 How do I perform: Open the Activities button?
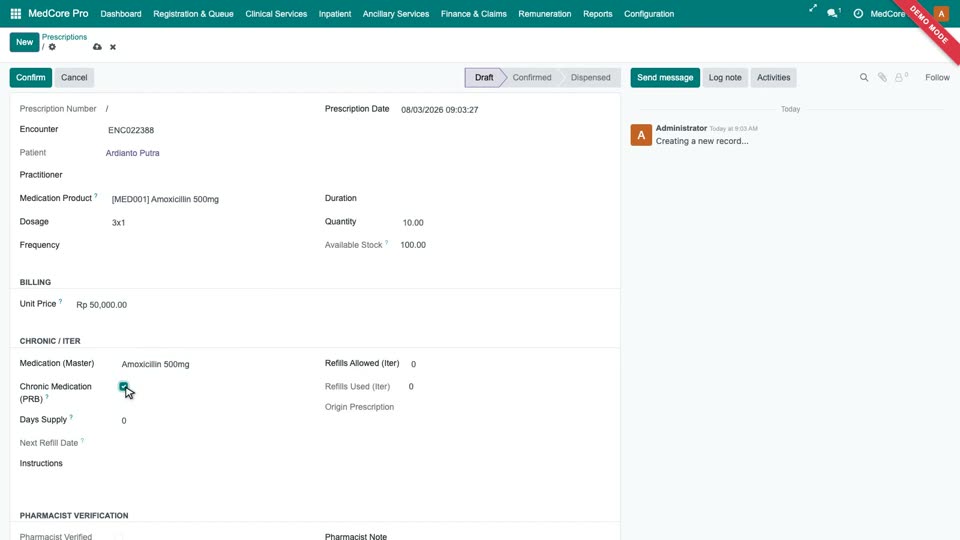pos(773,78)
